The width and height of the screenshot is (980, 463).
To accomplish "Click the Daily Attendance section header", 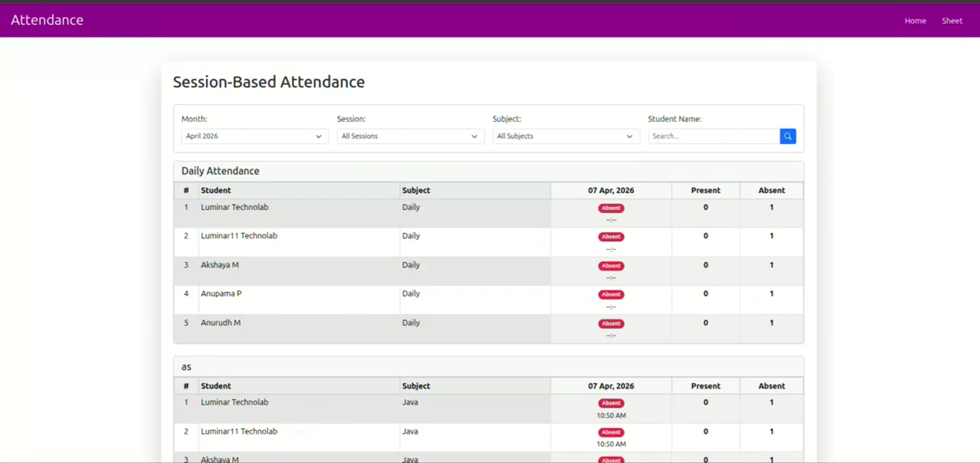I will click(488, 171).
